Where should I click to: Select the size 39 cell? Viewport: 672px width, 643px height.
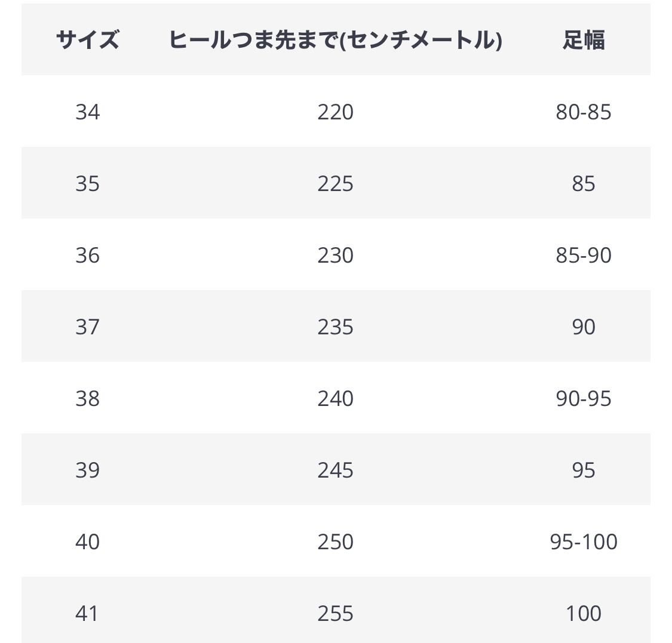click(x=87, y=470)
